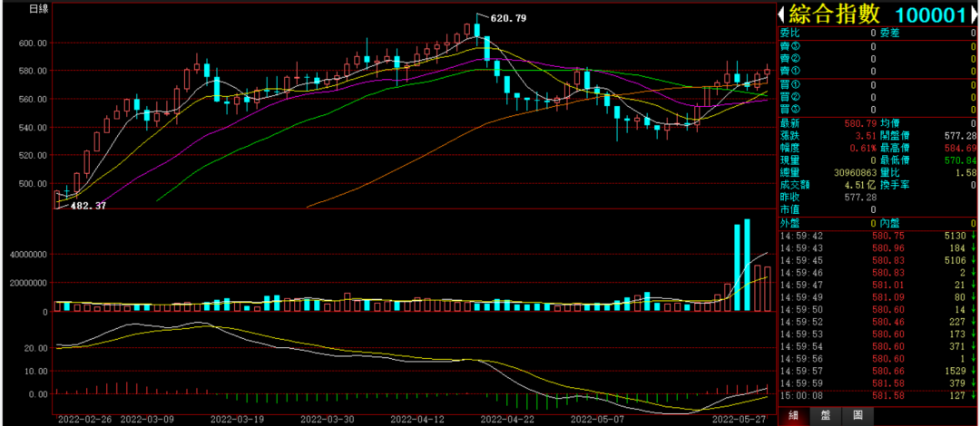Select the 14:59:52 trade row
The height and width of the screenshot is (426, 980).
[877, 322]
